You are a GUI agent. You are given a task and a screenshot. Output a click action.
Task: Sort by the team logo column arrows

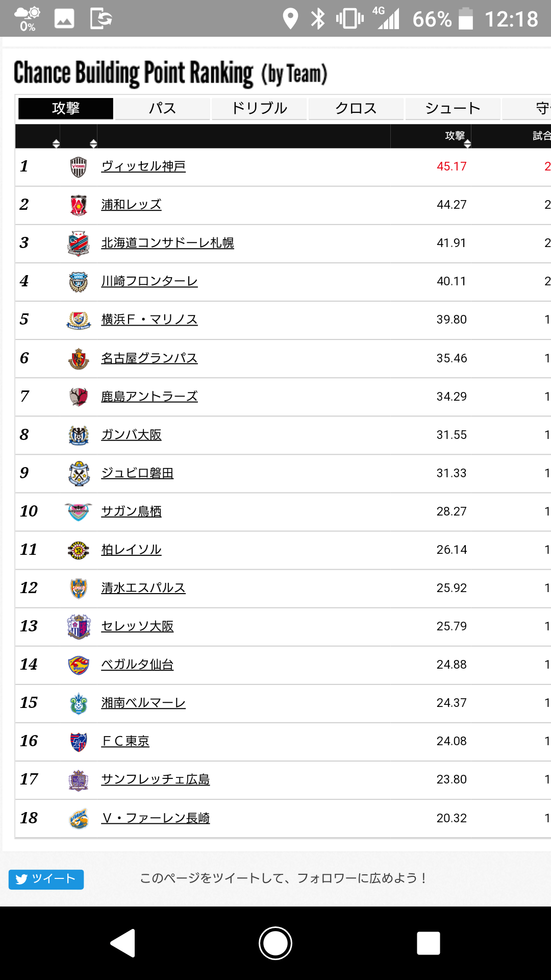click(x=93, y=143)
